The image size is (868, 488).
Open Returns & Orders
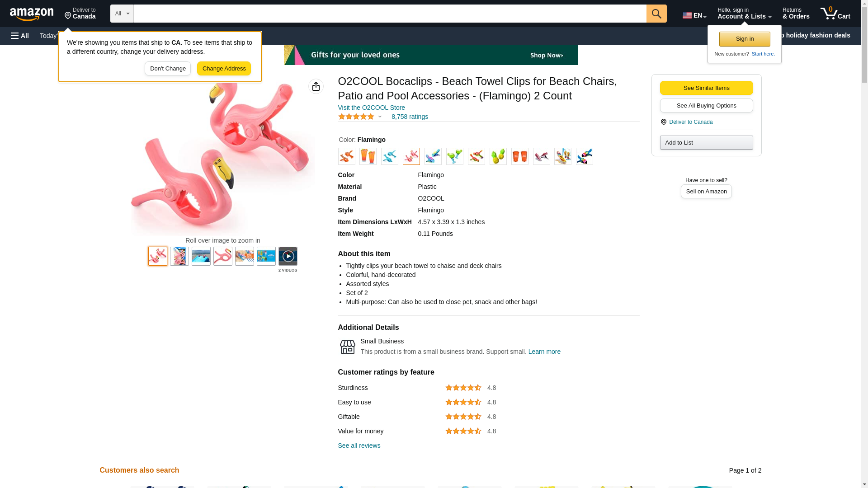pyautogui.click(x=796, y=14)
